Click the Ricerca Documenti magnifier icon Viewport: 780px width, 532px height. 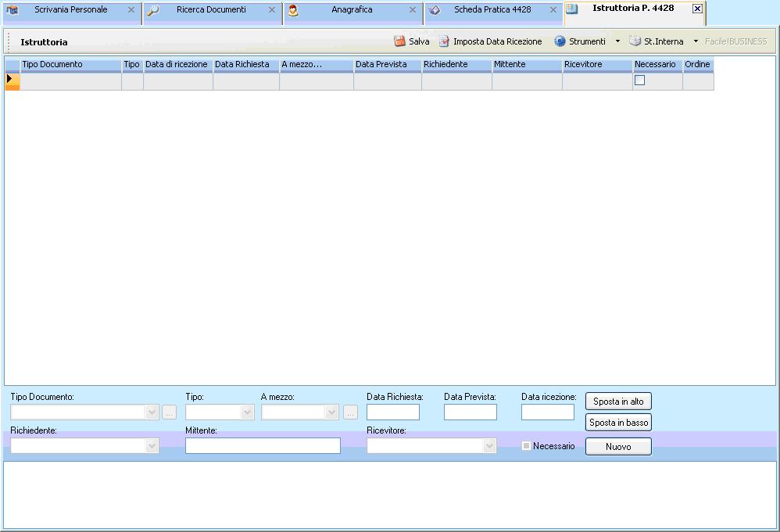[153, 10]
